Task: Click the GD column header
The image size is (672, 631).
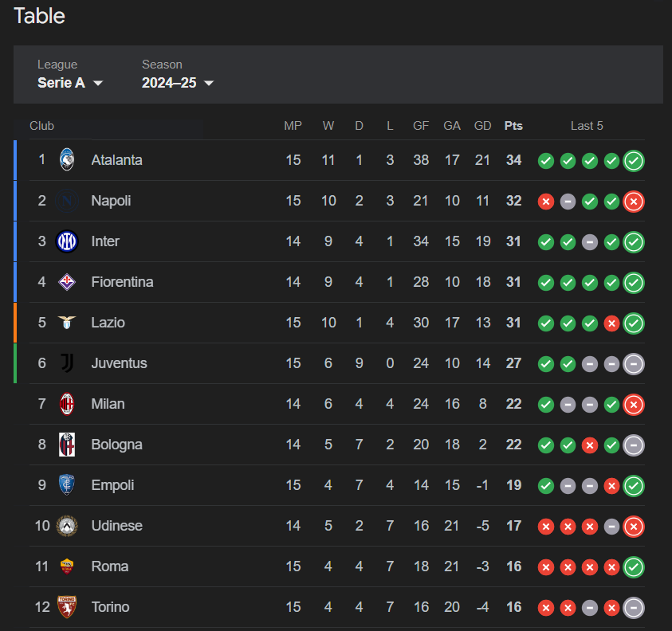Action: pyautogui.click(x=482, y=126)
